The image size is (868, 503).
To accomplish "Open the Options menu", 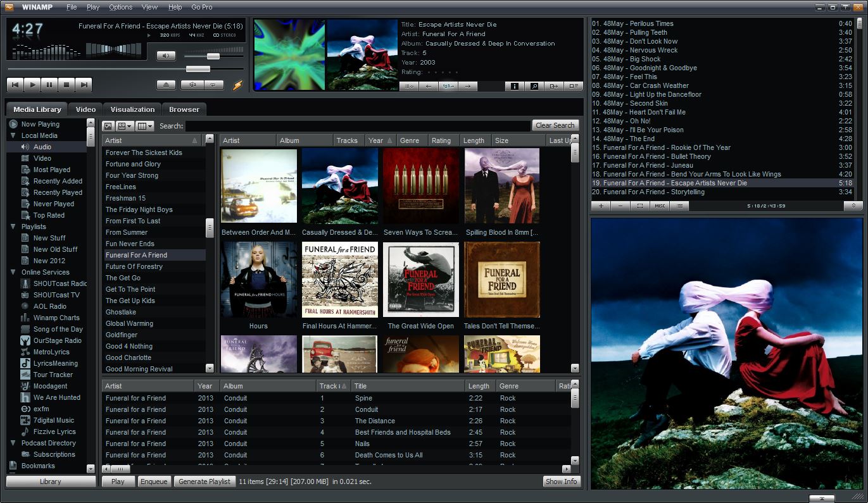I will click(120, 7).
